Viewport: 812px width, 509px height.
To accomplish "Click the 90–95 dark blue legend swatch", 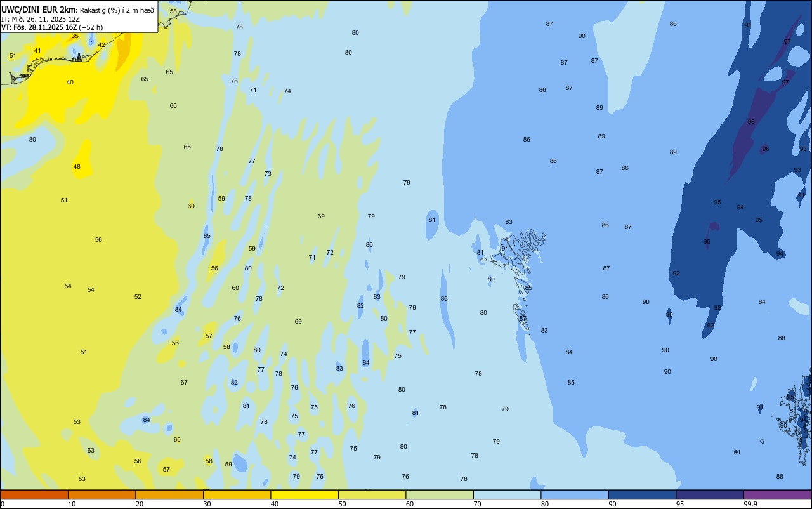I will (642, 494).
